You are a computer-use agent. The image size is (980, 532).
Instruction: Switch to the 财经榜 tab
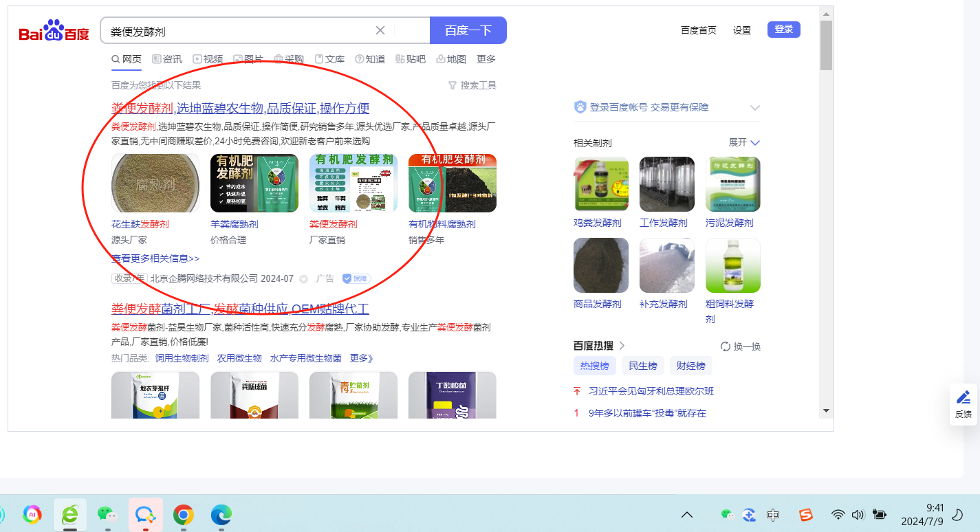(690, 366)
